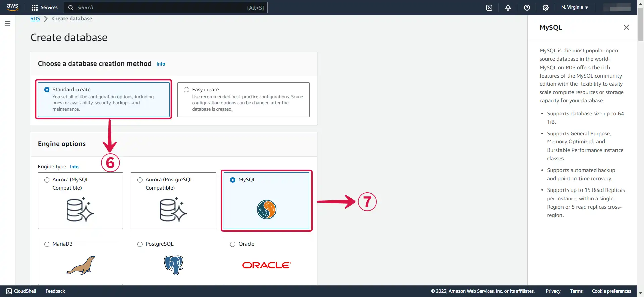This screenshot has width=644, height=297.
Task: Click the CloudShell footer label
Action: point(25,291)
